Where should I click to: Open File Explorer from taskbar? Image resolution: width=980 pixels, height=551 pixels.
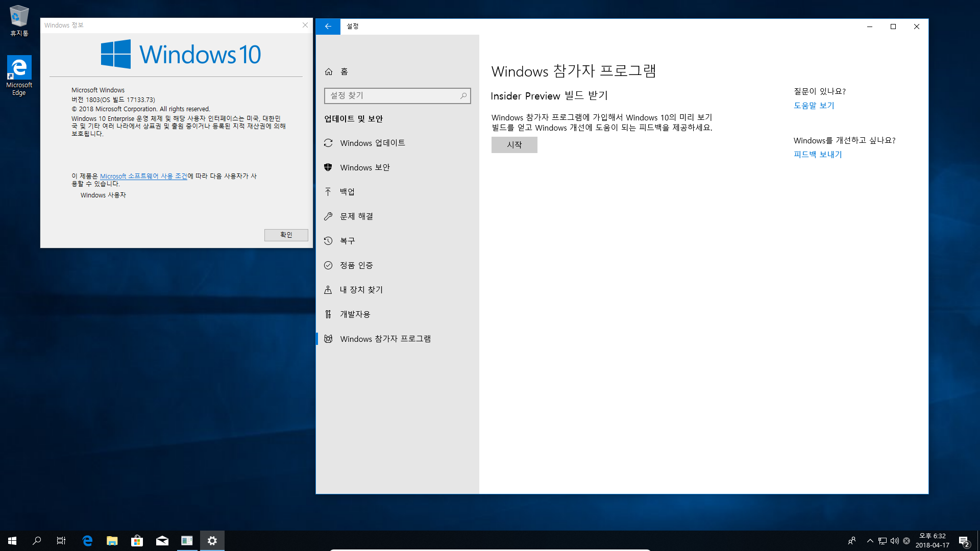coord(112,541)
